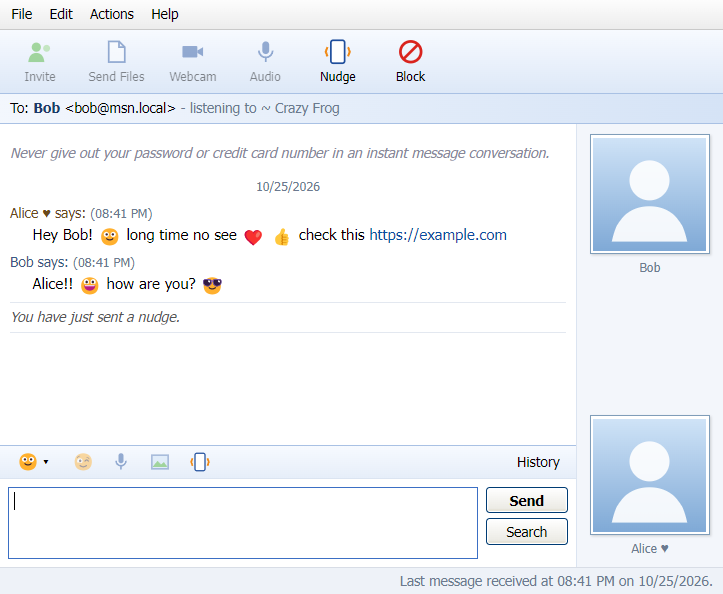Click Alice's display picture
This screenshot has height=594, width=723.
(650, 475)
